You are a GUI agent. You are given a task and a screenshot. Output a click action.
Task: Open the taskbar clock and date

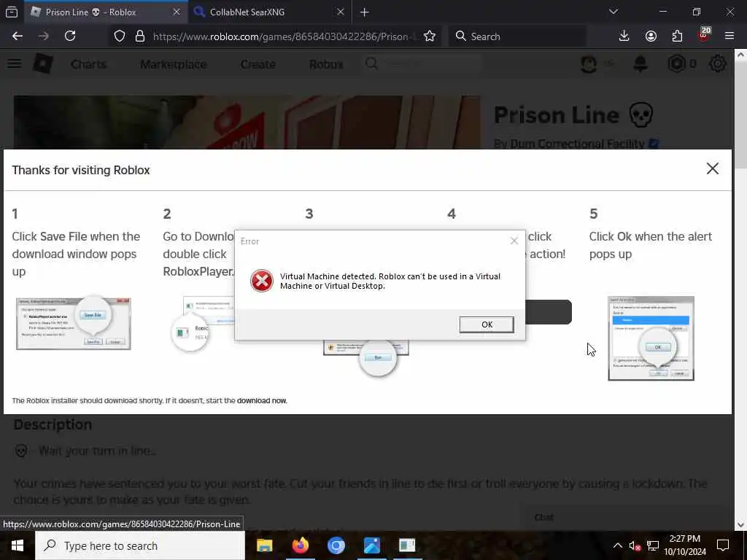tap(684, 545)
